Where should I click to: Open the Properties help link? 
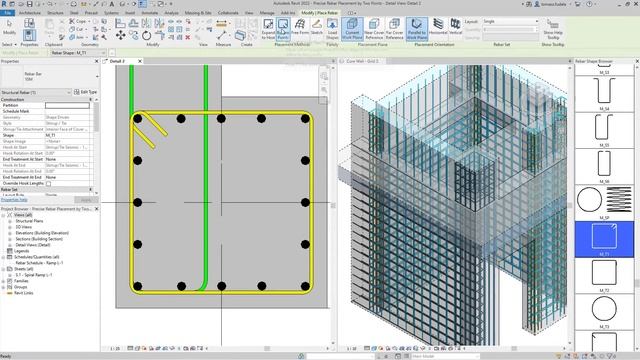(x=14, y=200)
